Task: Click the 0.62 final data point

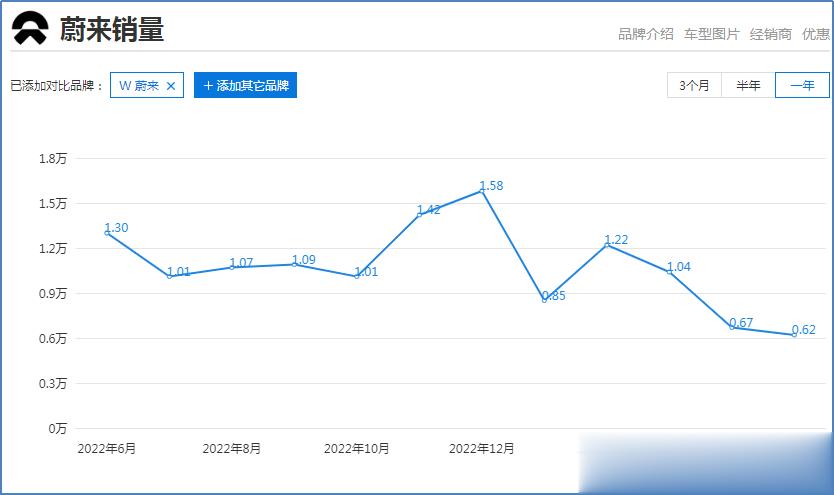Action: (x=794, y=335)
